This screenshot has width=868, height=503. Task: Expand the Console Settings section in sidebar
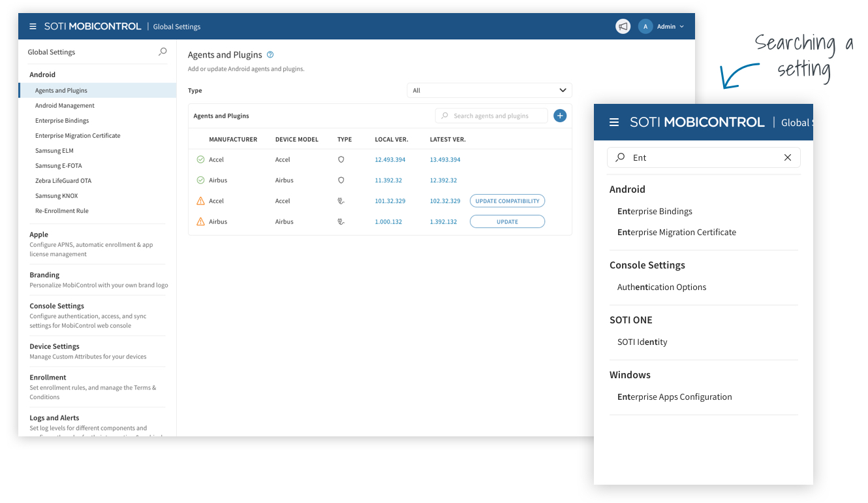coord(57,306)
